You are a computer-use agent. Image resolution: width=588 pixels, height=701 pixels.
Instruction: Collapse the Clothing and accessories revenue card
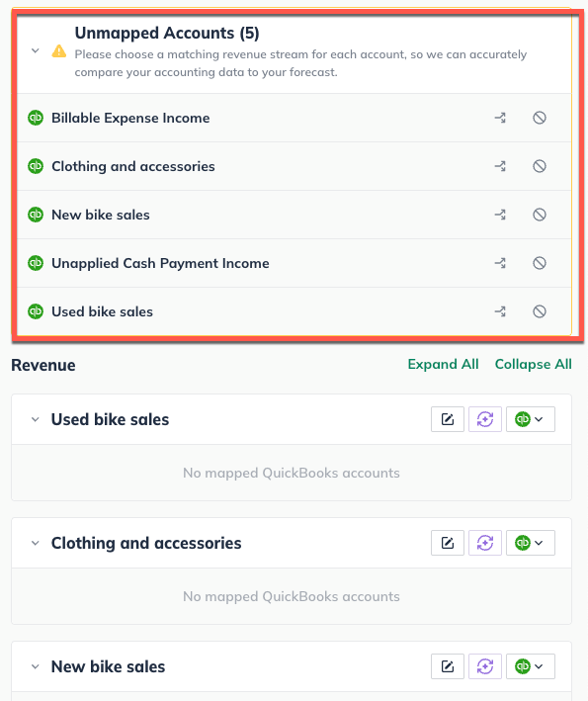(35, 543)
